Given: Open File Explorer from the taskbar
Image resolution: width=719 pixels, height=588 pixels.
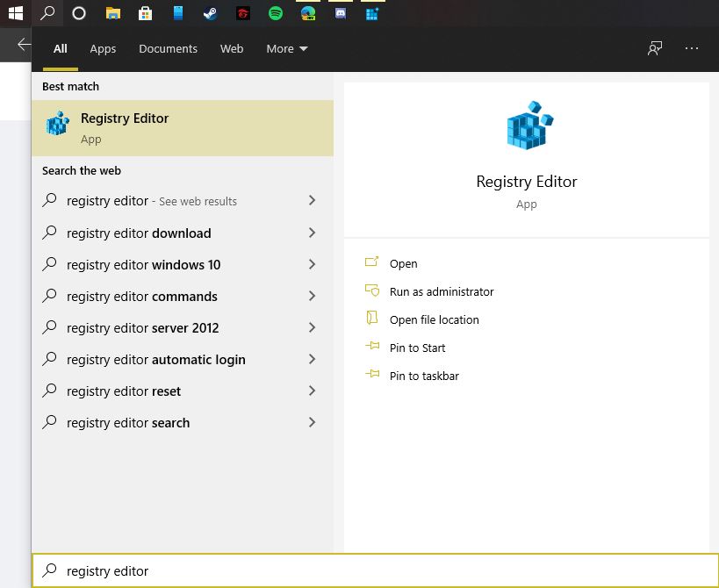Looking at the screenshot, I should click(x=112, y=13).
